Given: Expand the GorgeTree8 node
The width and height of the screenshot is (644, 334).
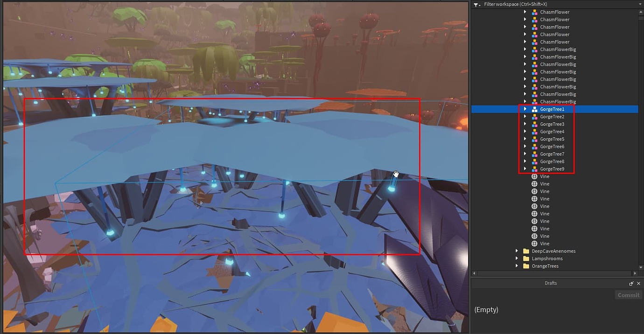Looking at the screenshot, I should click(525, 161).
